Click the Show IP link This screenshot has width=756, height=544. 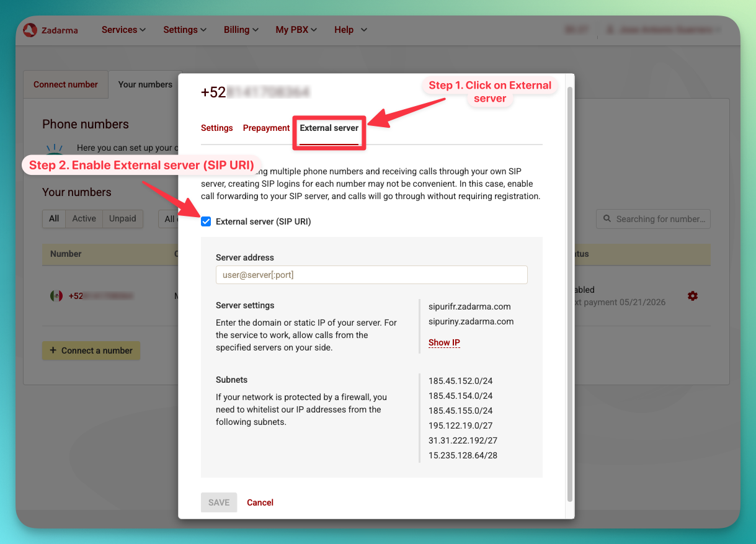coord(444,342)
